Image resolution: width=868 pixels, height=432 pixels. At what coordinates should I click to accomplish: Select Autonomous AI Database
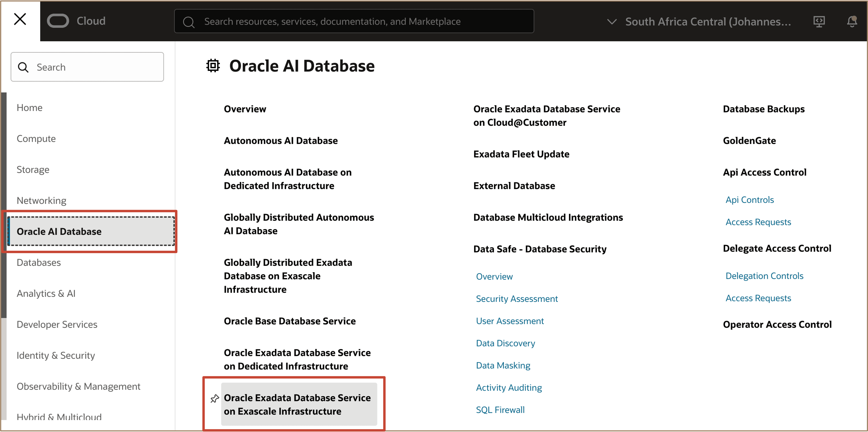click(x=281, y=141)
